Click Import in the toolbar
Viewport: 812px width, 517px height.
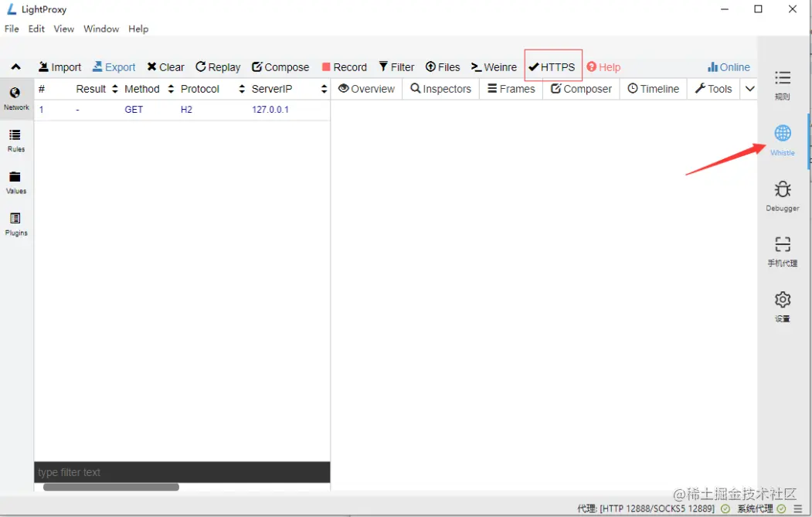(x=59, y=67)
